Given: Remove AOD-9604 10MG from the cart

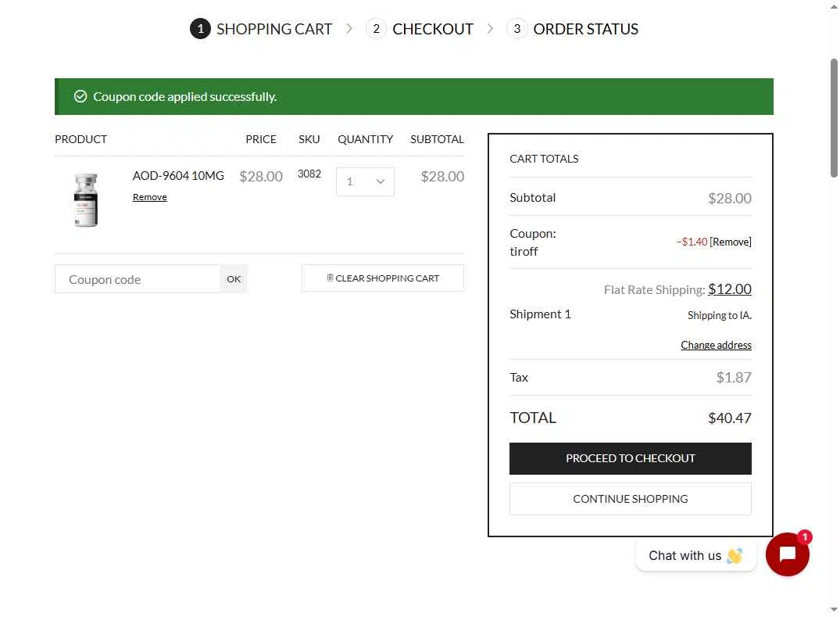Looking at the screenshot, I should tap(149, 197).
